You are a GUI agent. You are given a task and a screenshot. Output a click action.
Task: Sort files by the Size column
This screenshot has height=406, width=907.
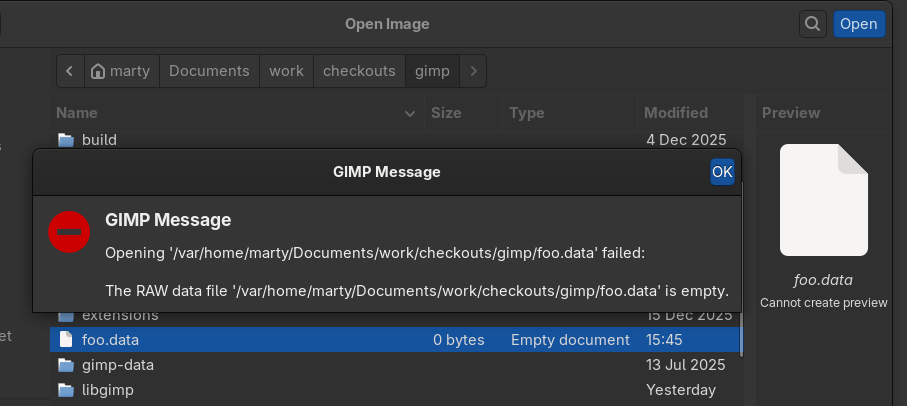[446, 113]
